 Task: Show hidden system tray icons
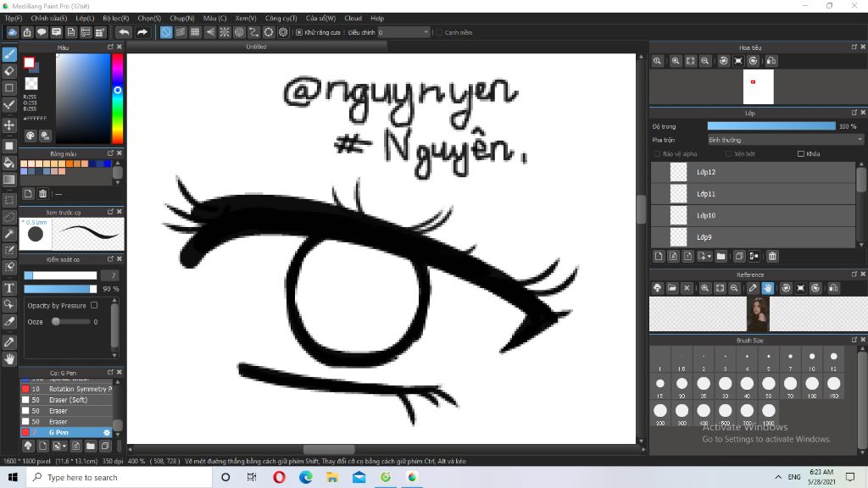point(778,477)
